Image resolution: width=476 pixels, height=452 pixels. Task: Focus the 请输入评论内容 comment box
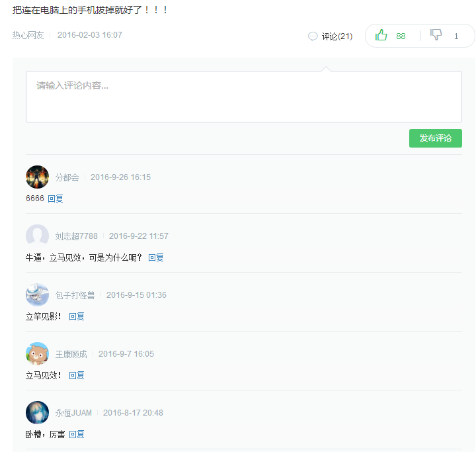pos(244,97)
